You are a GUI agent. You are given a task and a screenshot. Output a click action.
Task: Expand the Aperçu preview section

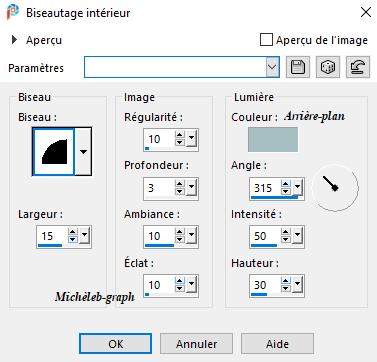14,40
